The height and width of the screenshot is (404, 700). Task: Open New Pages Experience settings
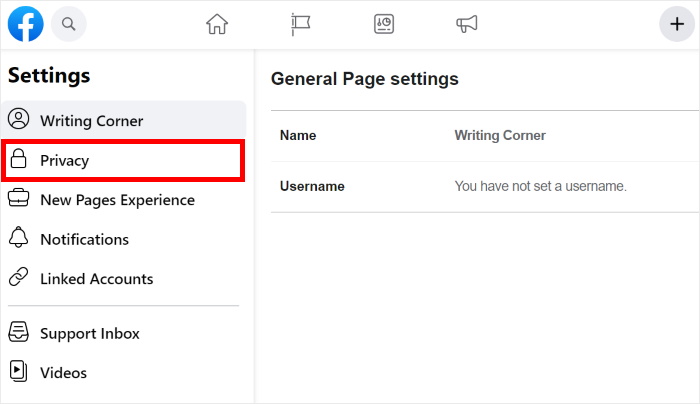117,200
